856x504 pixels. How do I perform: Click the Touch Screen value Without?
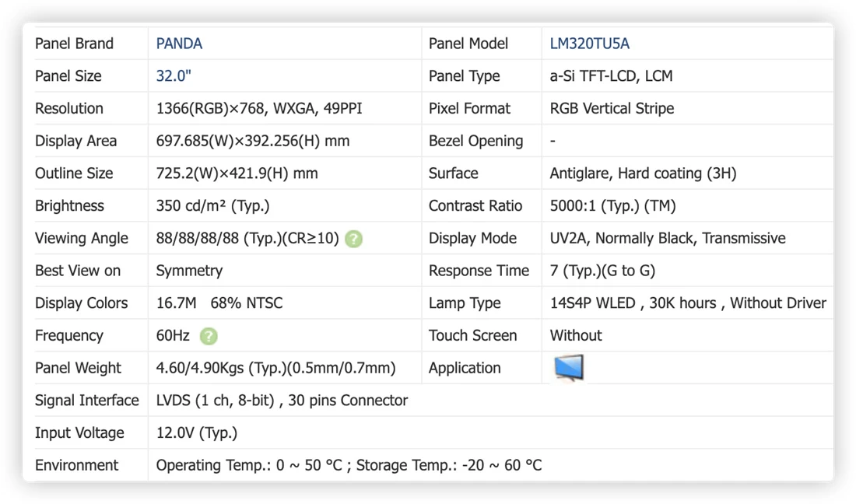(x=575, y=335)
